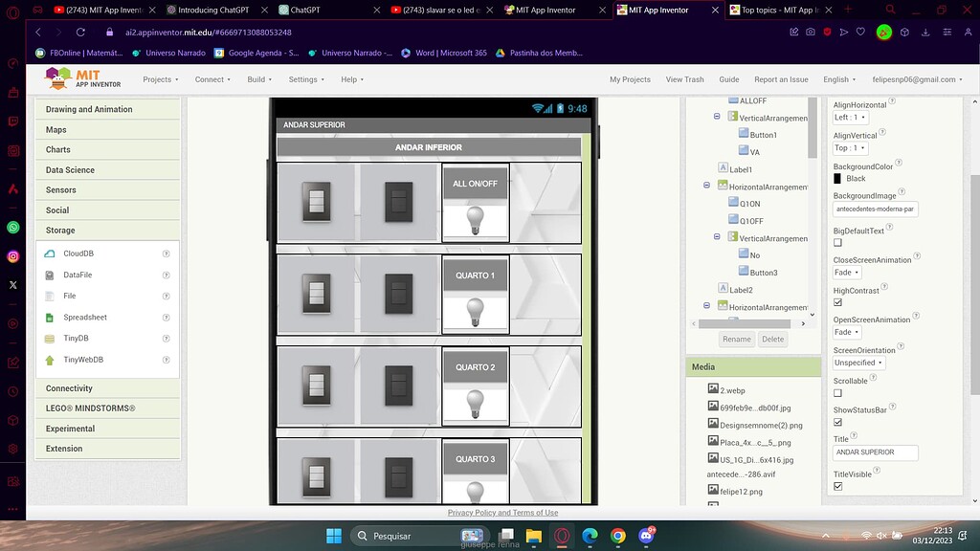Click the Title input field showing ANDAR SUPERIOR
The image size is (980, 551).
pyautogui.click(x=875, y=452)
